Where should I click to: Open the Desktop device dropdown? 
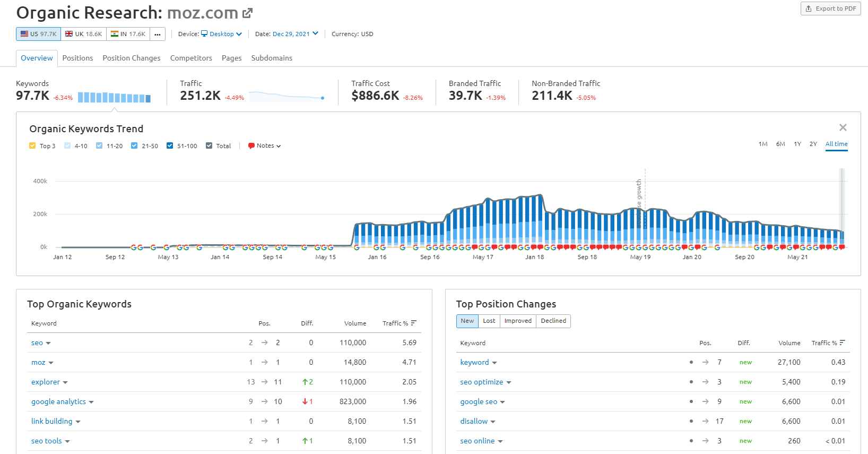pyautogui.click(x=221, y=34)
